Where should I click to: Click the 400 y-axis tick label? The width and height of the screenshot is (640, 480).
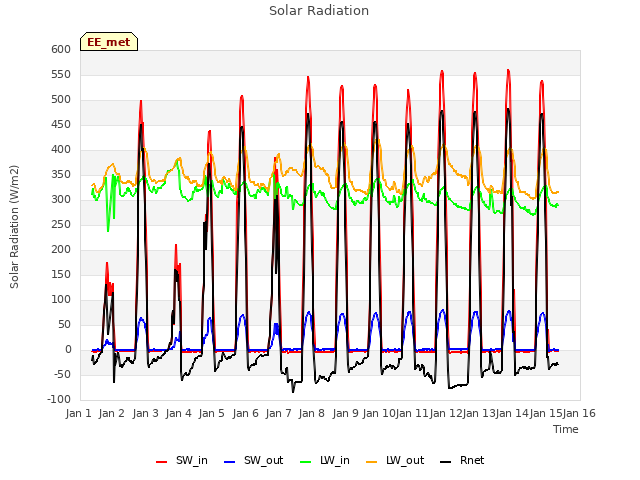click(61, 149)
